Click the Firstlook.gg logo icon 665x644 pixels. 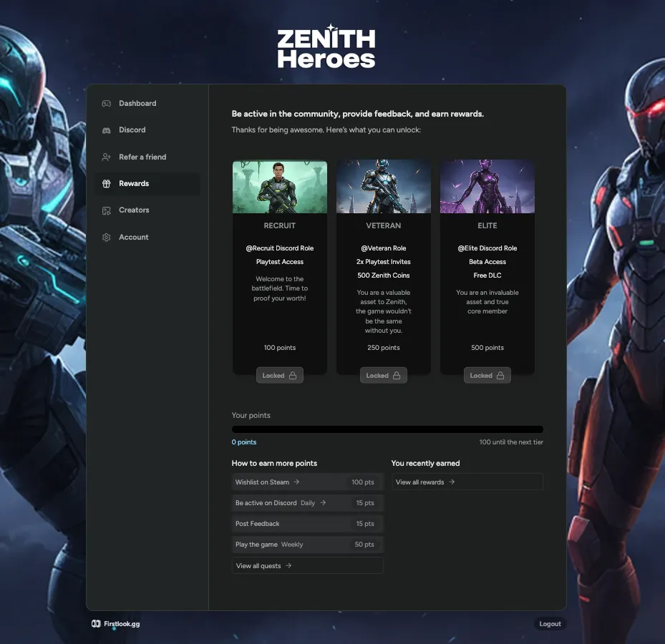[96, 624]
